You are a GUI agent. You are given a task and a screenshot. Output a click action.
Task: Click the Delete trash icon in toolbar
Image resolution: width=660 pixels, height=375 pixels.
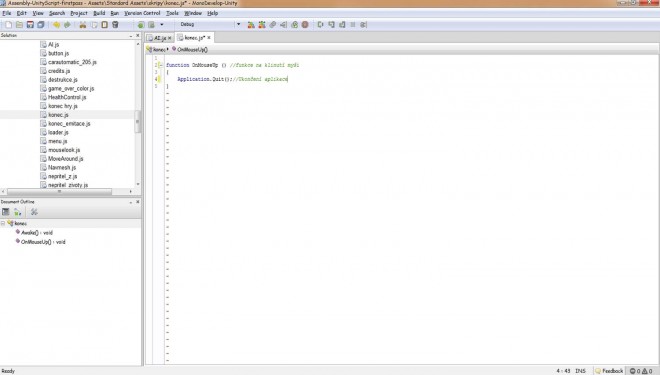115,25
